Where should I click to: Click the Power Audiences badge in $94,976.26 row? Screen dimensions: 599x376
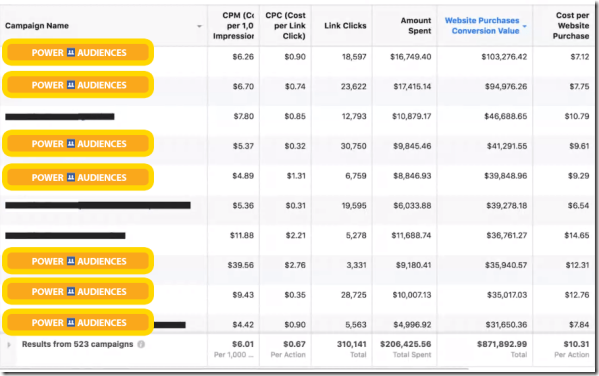tap(78, 85)
